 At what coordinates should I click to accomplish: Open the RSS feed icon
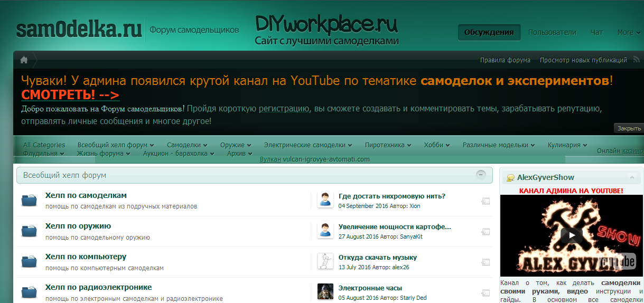[636, 60]
